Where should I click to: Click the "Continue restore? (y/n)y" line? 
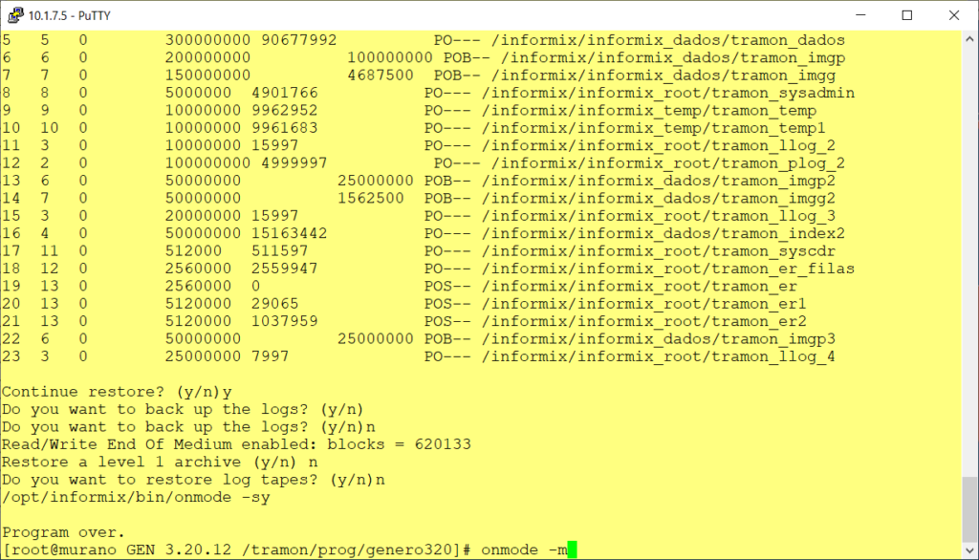point(117,392)
